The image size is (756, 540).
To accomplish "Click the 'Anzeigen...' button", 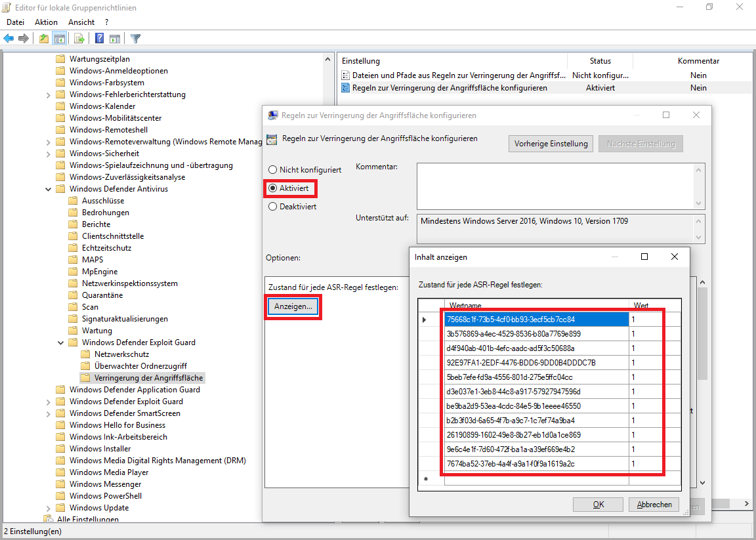I will (293, 306).
